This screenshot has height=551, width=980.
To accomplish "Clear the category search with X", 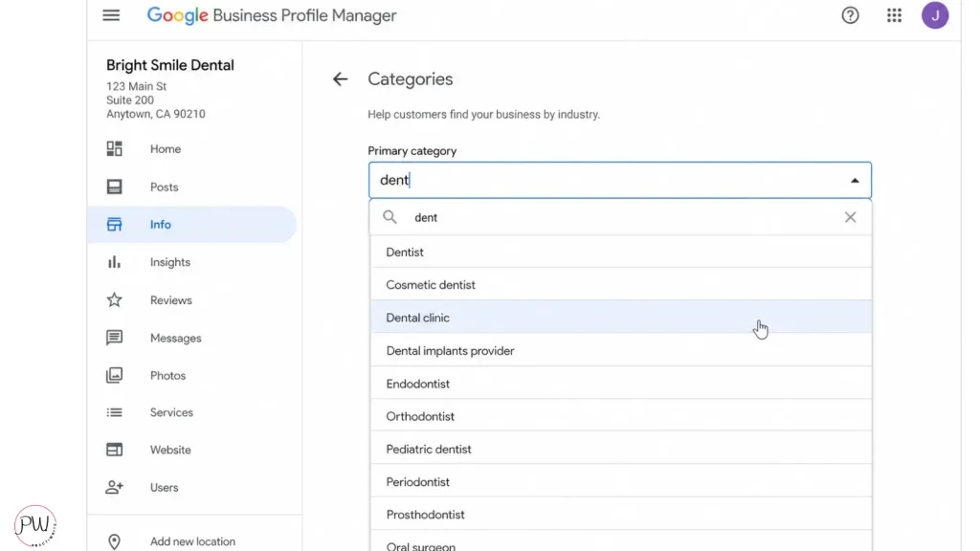I will [x=850, y=217].
